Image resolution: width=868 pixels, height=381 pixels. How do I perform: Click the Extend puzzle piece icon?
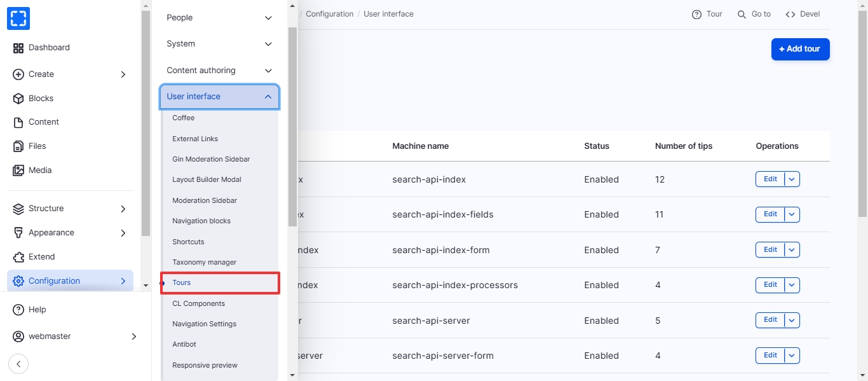(18, 257)
